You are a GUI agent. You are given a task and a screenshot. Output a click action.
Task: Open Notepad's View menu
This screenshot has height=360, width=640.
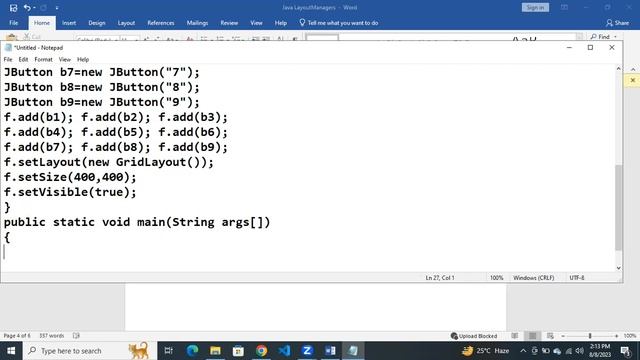click(64, 60)
